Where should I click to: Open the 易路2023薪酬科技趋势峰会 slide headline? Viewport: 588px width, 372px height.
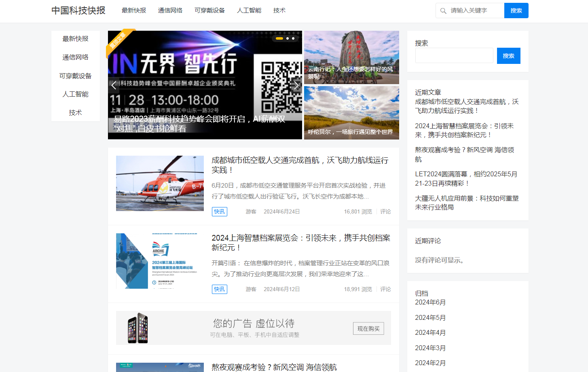pos(199,124)
